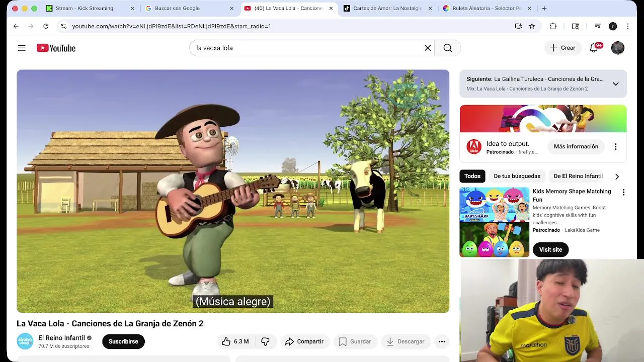Click the Crear button
644x362 pixels.
[x=562, y=48]
